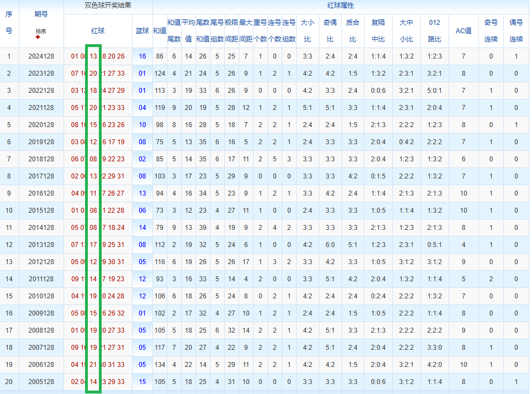Screen dimensions: 532x394
Task: Select issue number 2022128
Action: click(41, 91)
